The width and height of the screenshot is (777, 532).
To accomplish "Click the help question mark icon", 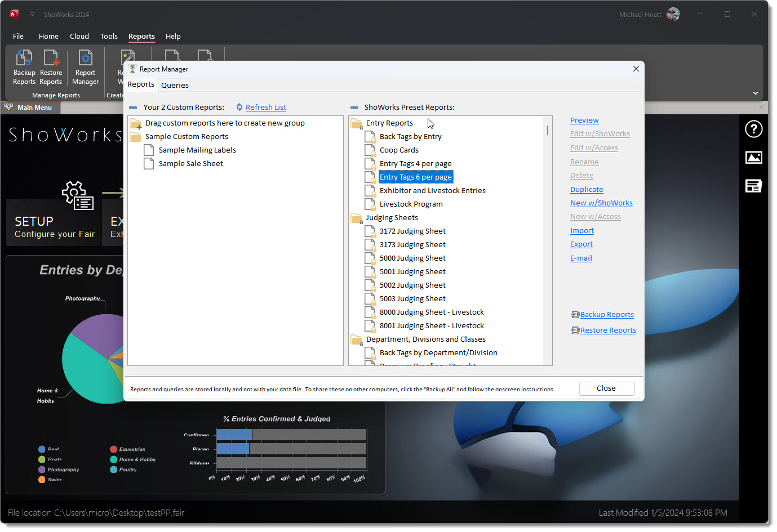I will [x=753, y=129].
